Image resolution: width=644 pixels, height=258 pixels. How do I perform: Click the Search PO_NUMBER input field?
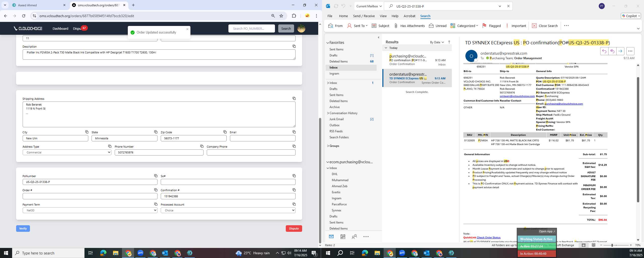252,28
